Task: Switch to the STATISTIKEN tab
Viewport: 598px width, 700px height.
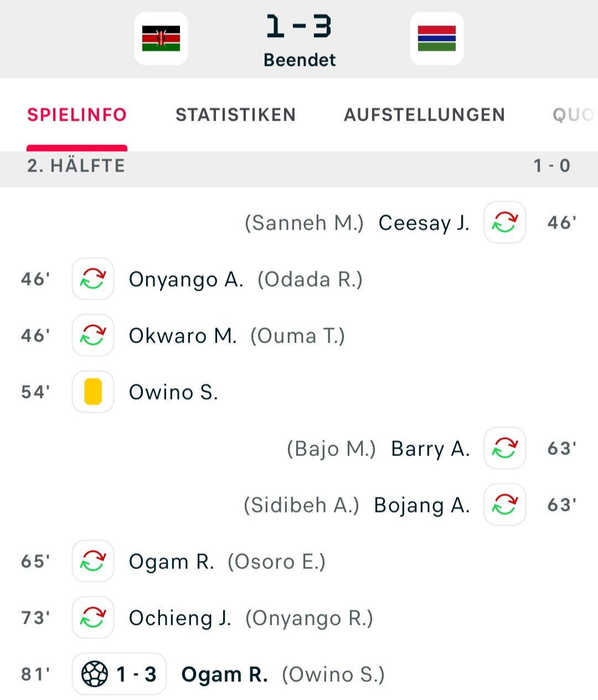Action: coord(235,115)
